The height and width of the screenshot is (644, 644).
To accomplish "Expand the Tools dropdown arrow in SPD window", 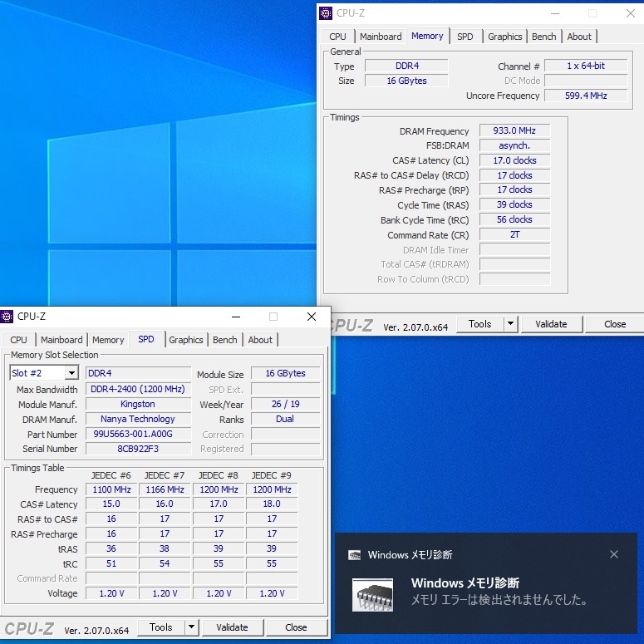I will click(x=192, y=627).
